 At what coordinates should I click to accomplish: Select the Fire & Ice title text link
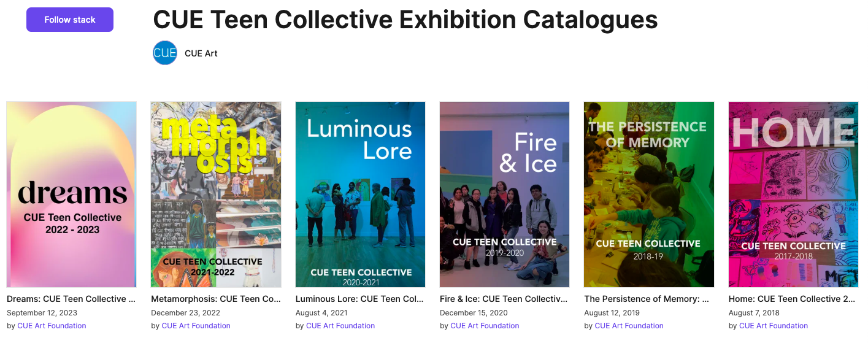tap(504, 299)
